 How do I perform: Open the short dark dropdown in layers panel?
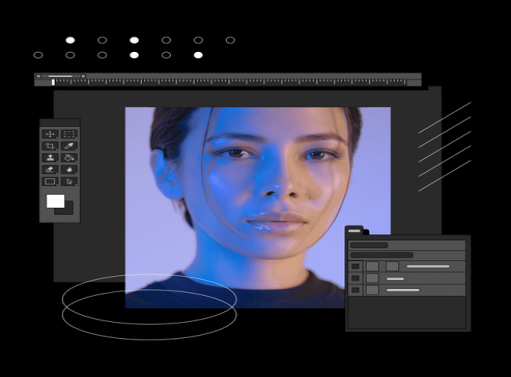pos(369,245)
